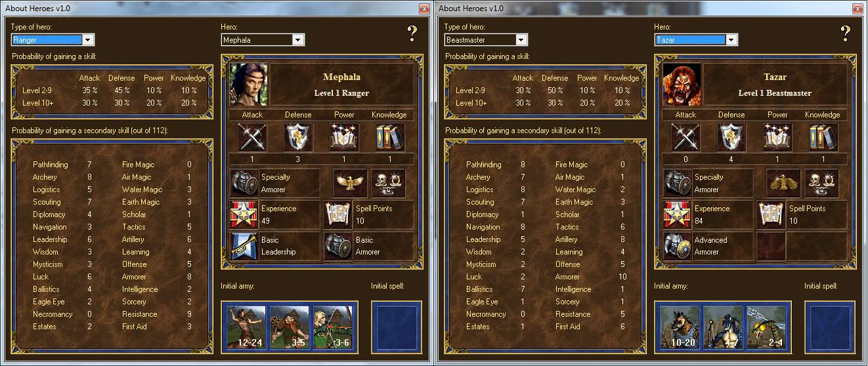
Task: Click Tazar's empty initial spell slot
Action: [827, 327]
